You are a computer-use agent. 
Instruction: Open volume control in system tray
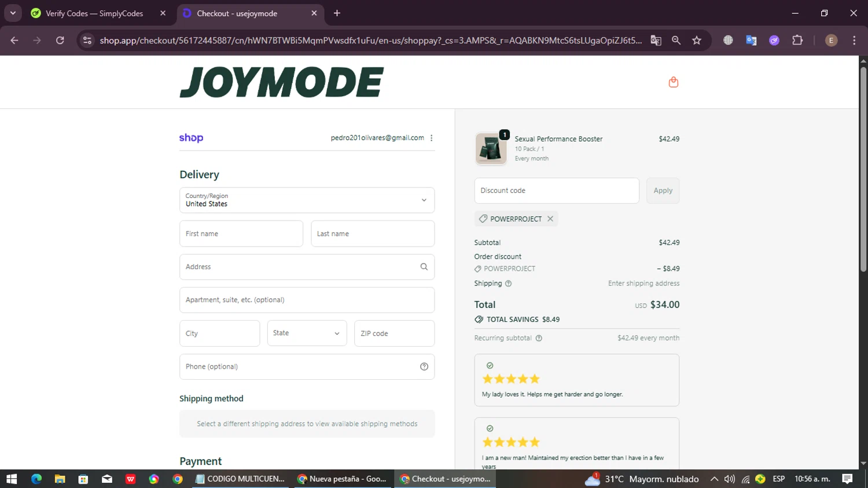730,479
